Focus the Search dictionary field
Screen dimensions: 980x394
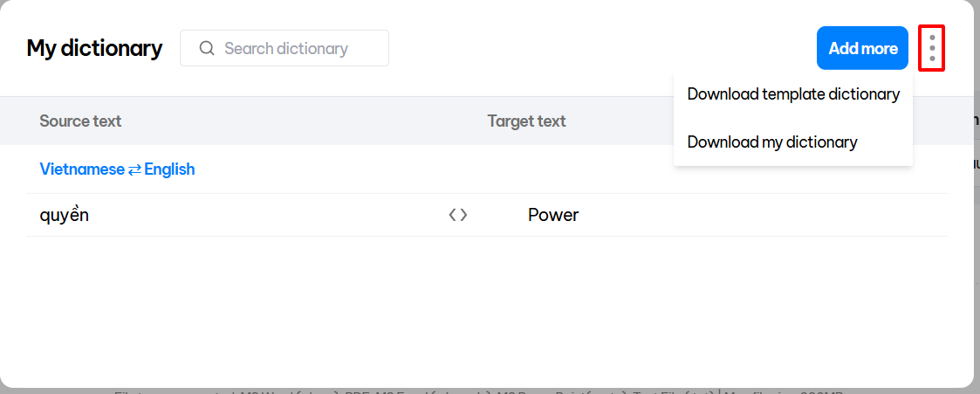pos(297,48)
